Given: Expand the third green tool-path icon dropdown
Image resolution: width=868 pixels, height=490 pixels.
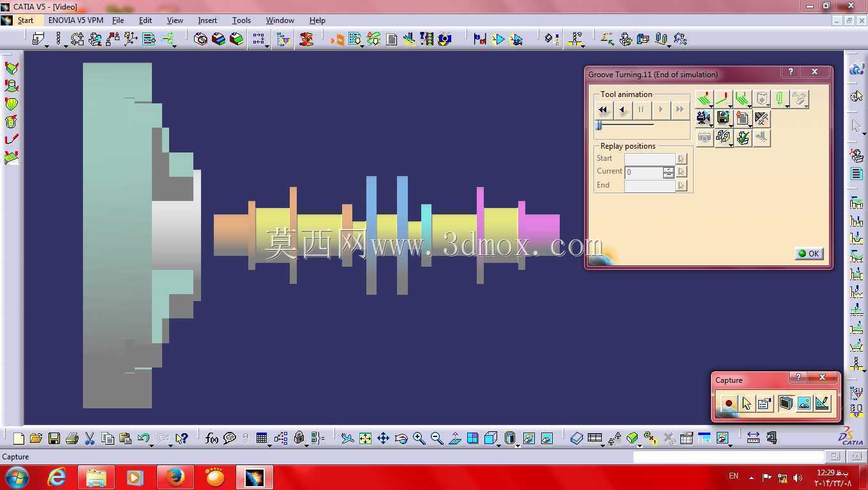Looking at the screenshot, I should point(750,106).
